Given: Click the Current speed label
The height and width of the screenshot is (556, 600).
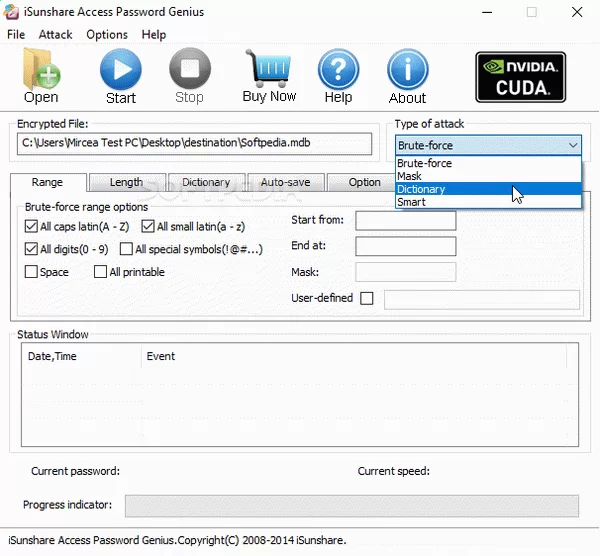Looking at the screenshot, I should point(394,471).
